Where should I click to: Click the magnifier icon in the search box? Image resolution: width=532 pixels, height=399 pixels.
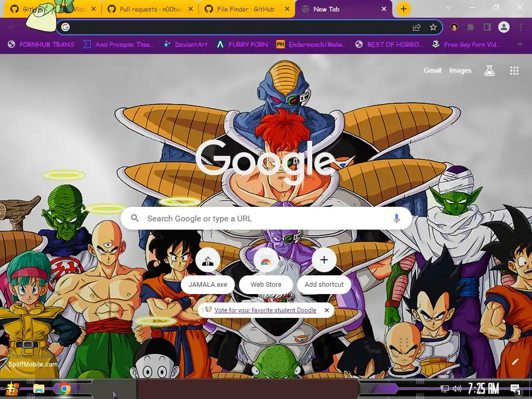pos(135,218)
